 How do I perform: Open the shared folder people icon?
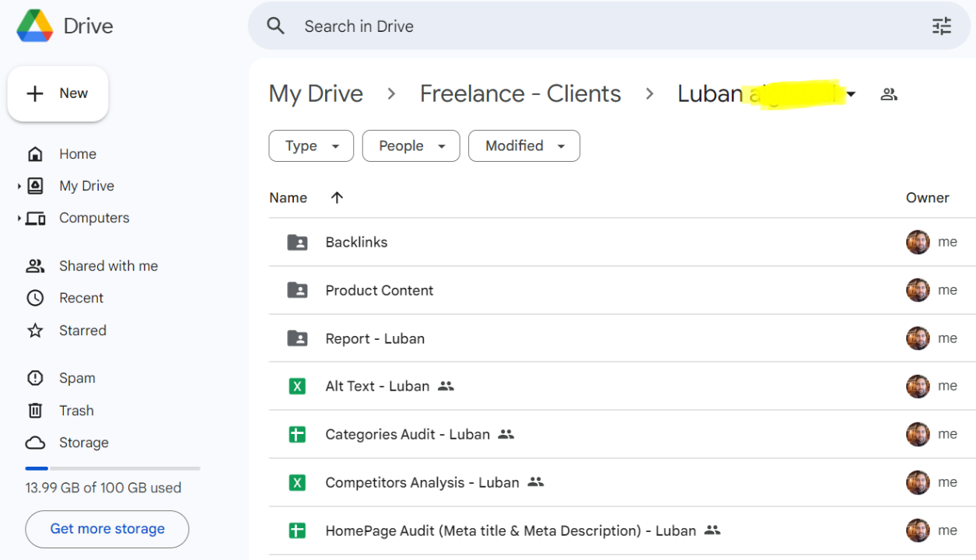coord(889,94)
